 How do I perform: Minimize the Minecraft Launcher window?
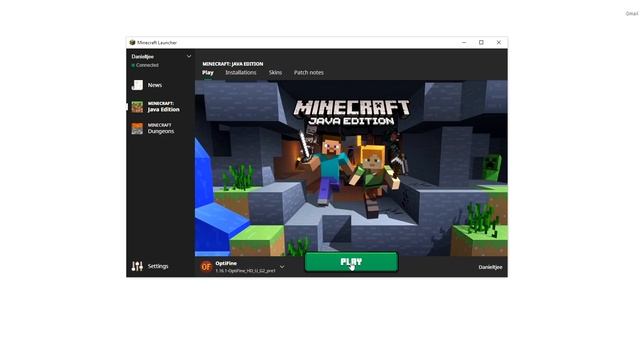point(464,42)
